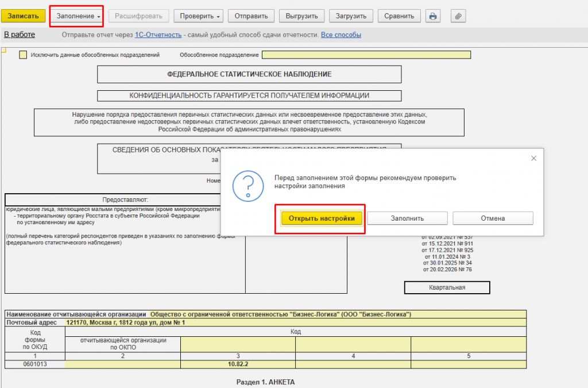Open the Заполнение dropdown menu

(x=78, y=16)
